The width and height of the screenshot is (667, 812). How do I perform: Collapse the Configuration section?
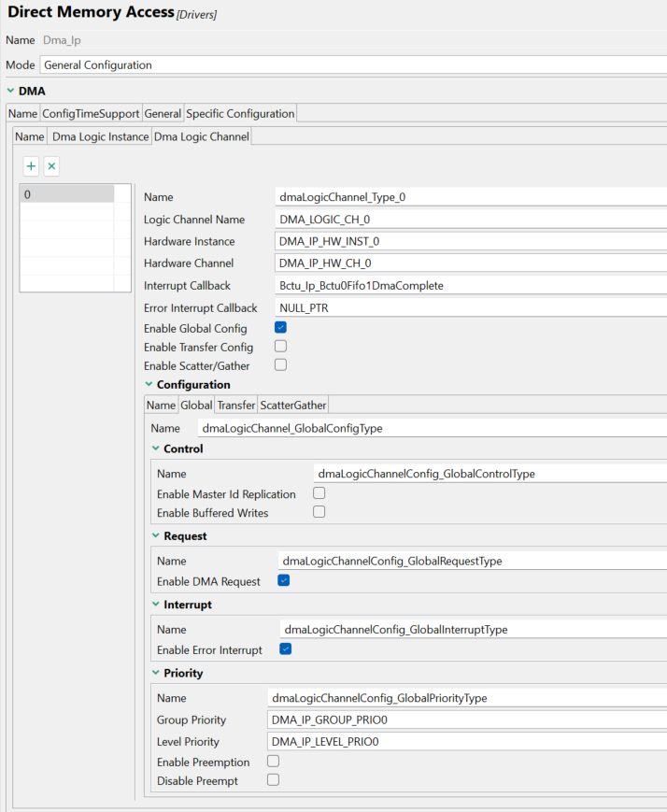click(149, 384)
